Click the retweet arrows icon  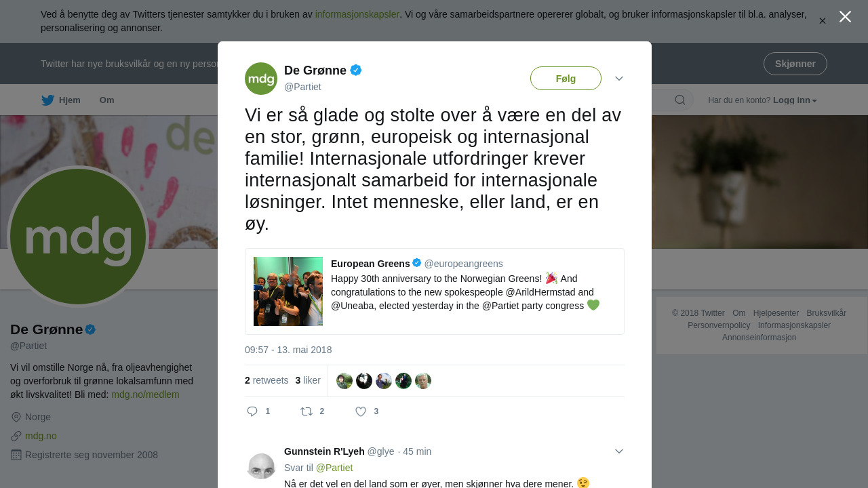tap(307, 411)
